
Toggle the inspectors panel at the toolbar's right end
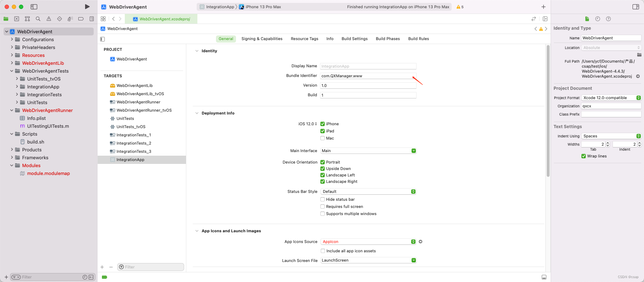pos(636,7)
